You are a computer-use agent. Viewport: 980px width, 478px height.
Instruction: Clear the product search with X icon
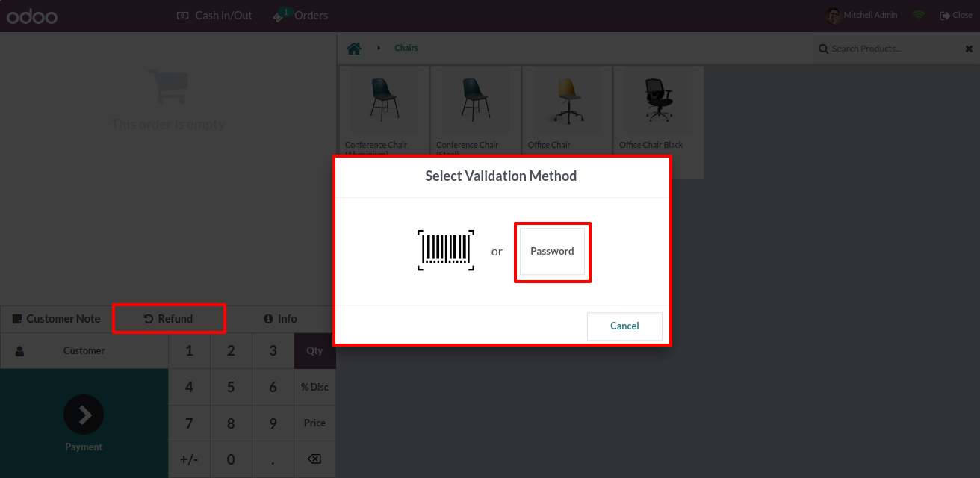click(969, 49)
